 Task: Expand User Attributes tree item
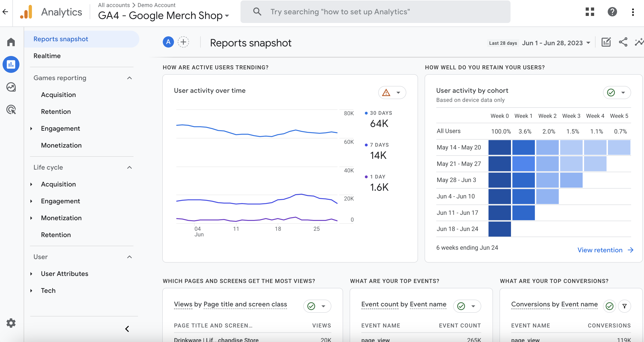point(31,274)
